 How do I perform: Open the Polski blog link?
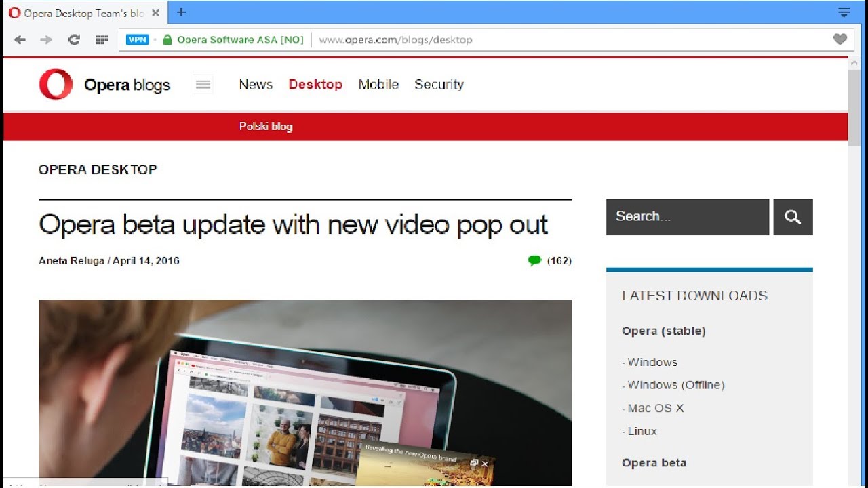pyautogui.click(x=266, y=127)
